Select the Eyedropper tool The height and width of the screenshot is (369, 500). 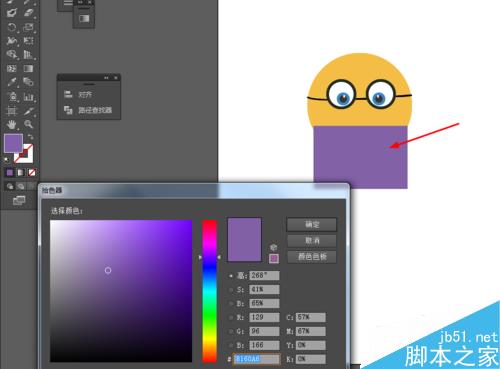(x=12, y=82)
